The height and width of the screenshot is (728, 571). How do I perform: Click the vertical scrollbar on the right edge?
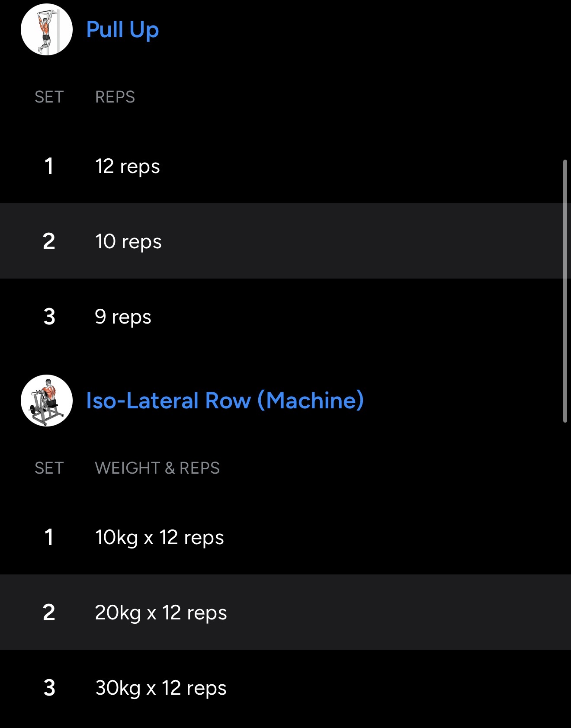(565, 291)
